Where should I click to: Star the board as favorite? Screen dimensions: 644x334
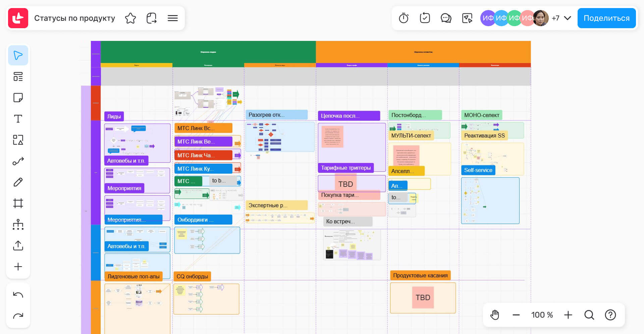[130, 18]
